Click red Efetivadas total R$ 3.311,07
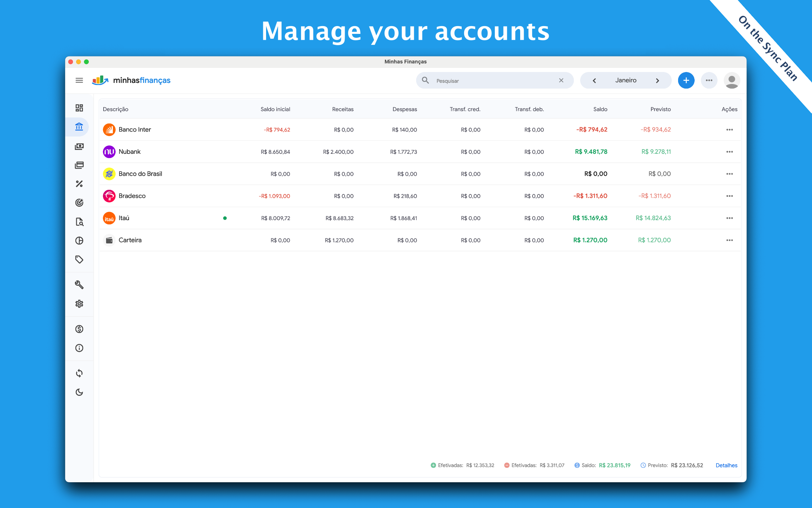Viewport: 812px width, 508px height. click(x=552, y=465)
